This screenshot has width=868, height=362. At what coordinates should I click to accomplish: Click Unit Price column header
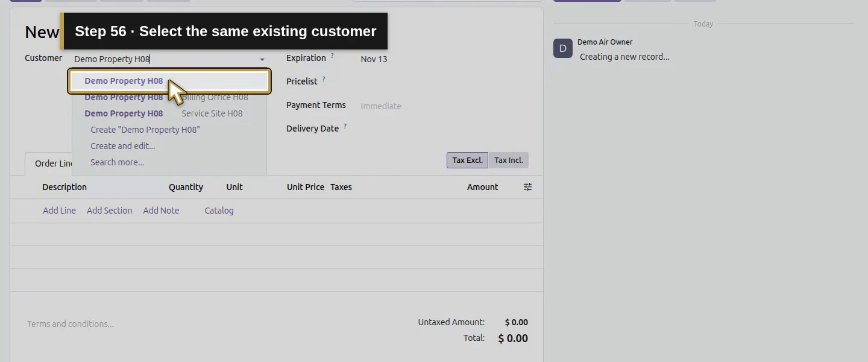pyautogui.click(x=306, y=187)
